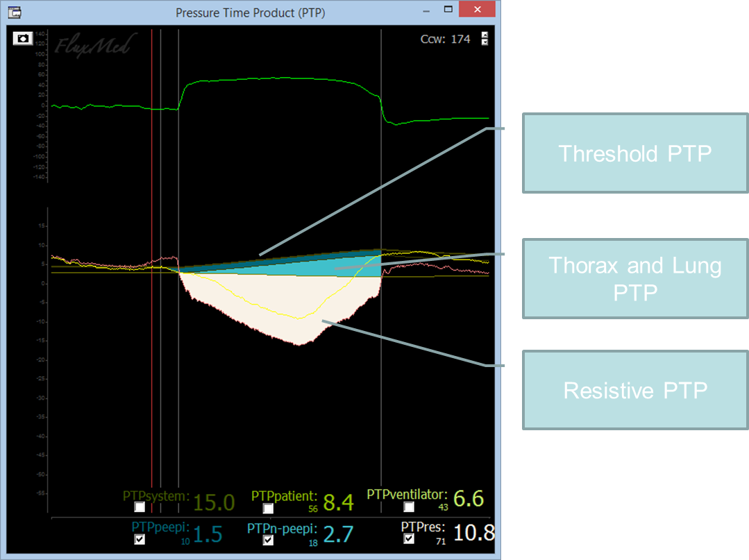Click the cream resistive PTP shaded area
Screen dimensions: 749x560
pos(278,305)
